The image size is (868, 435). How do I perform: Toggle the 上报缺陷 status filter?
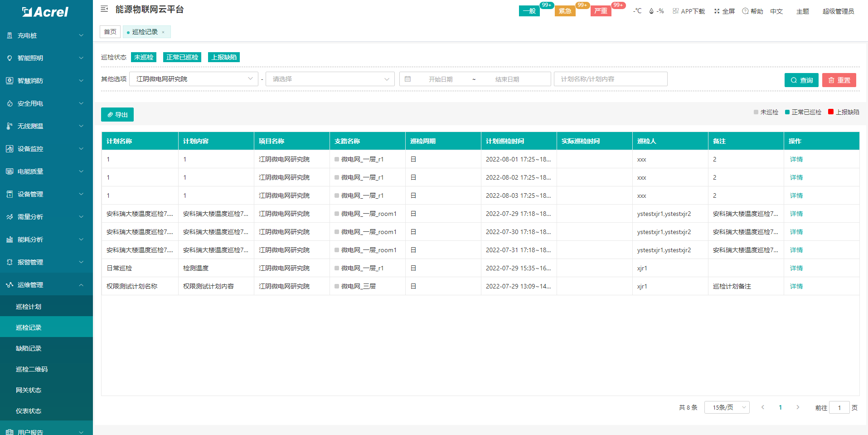[224, 57]
